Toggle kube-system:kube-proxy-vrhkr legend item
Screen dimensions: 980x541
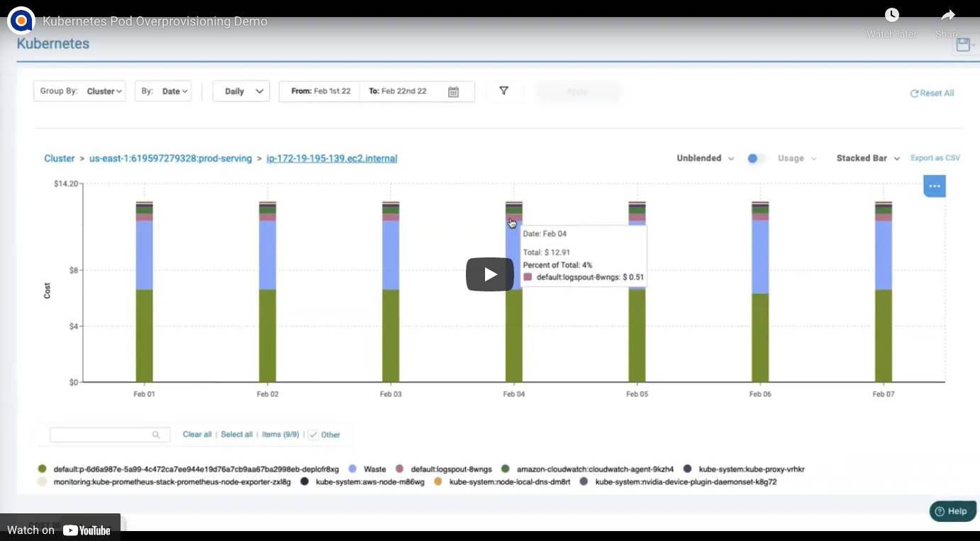(744, 469)
